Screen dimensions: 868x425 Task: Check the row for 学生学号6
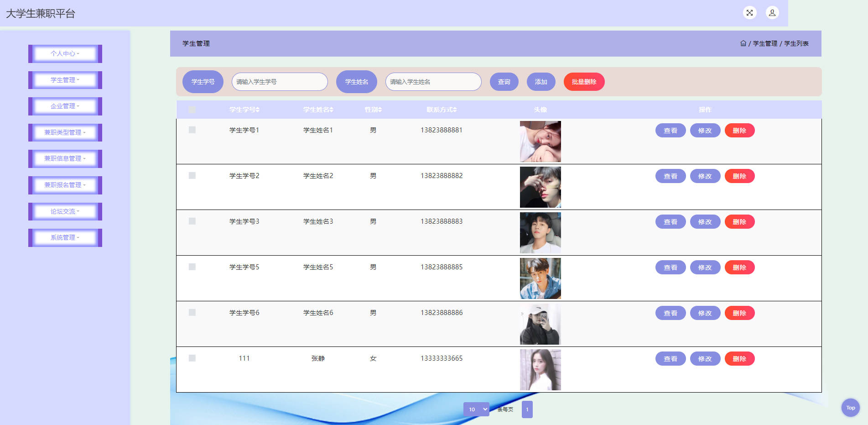click(x=192, y=313)
